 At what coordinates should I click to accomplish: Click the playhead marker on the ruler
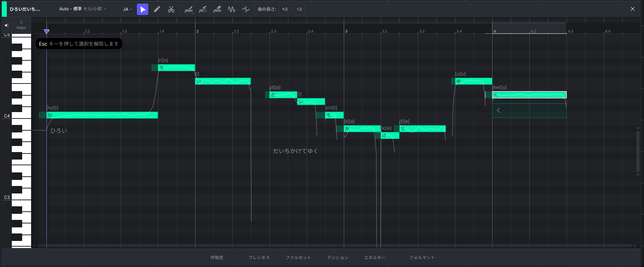[46, 31]
